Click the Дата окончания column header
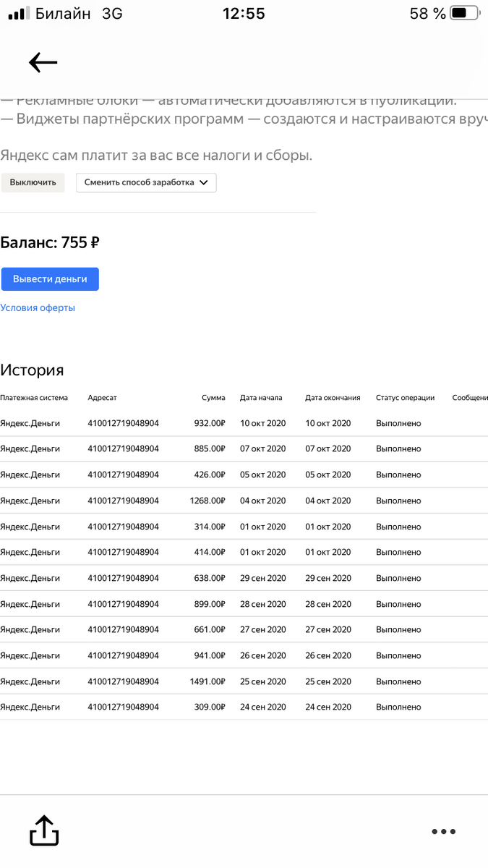This screenshot has width=488, height=868. (333, 398)
